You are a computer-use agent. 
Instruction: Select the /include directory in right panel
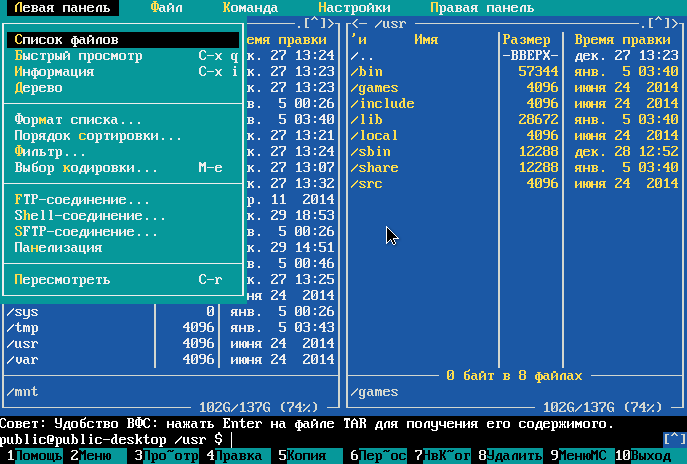382,104
